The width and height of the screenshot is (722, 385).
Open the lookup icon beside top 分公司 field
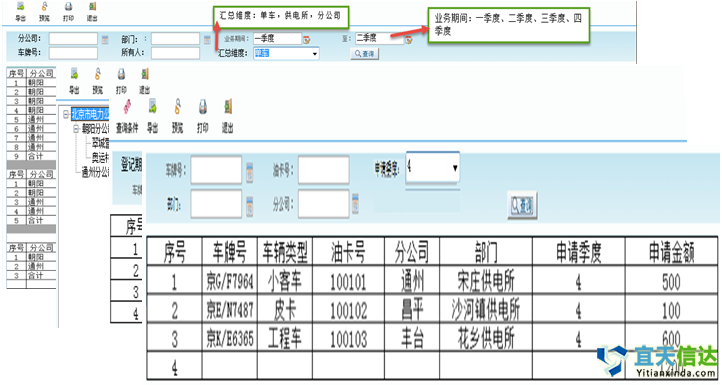pyautogui.click(x=105, y=39)
